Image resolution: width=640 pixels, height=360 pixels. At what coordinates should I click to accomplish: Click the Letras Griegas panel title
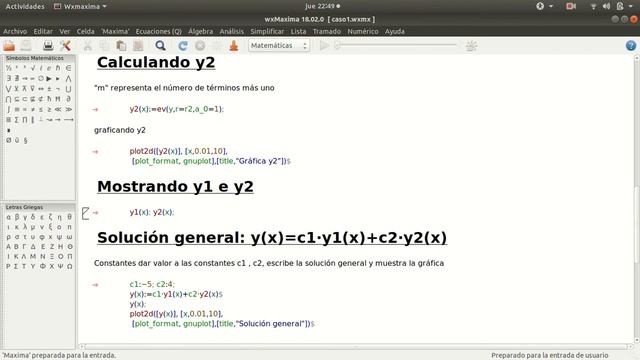coord(24,207)
